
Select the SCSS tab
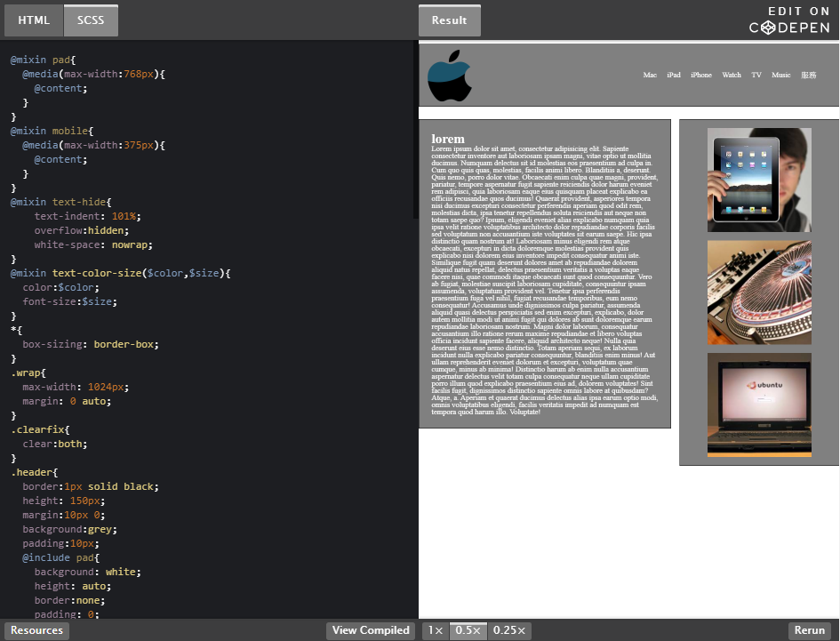pyautogui.click(x=91, y=20)
